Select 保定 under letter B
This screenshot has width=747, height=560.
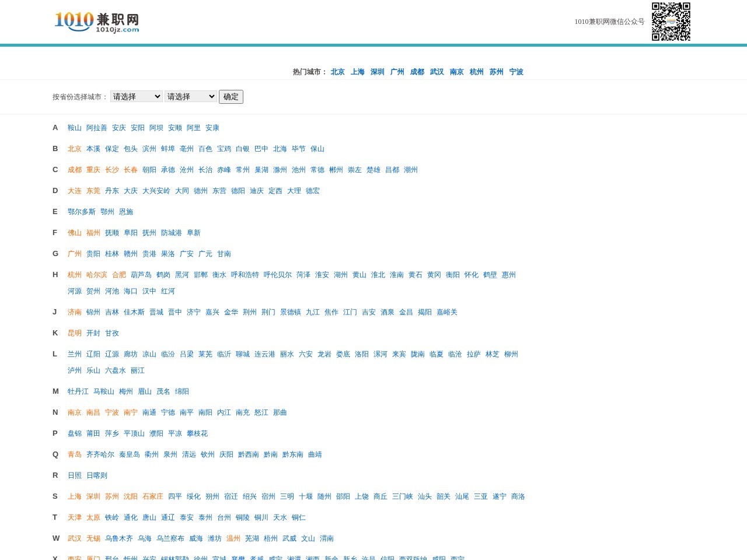tap(111, 149)
